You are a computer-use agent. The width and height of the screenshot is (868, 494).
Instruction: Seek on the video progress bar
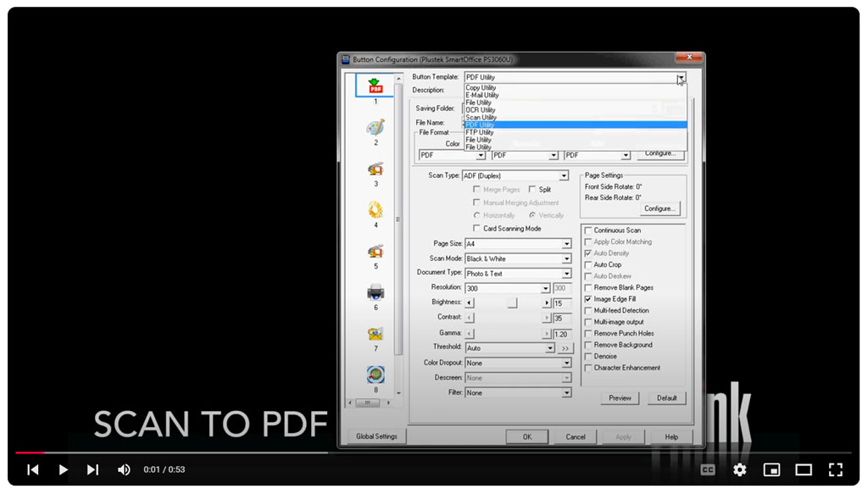[433, 452]
